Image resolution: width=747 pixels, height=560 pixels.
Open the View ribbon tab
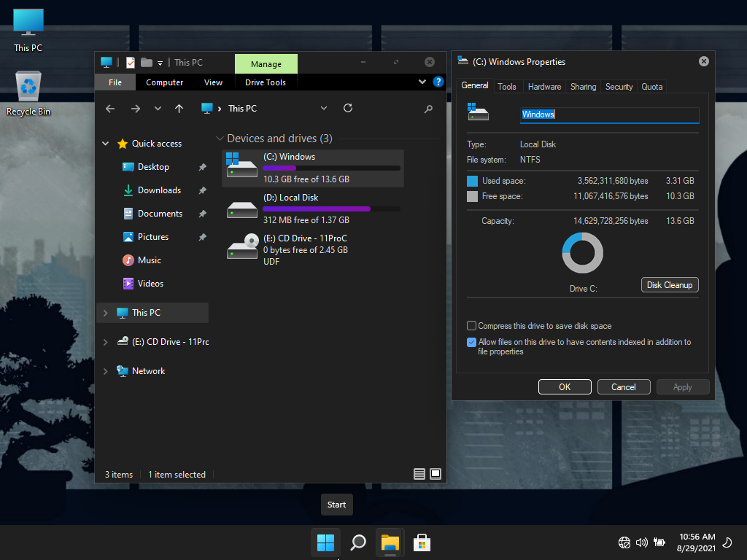click(x=214, y=82)
